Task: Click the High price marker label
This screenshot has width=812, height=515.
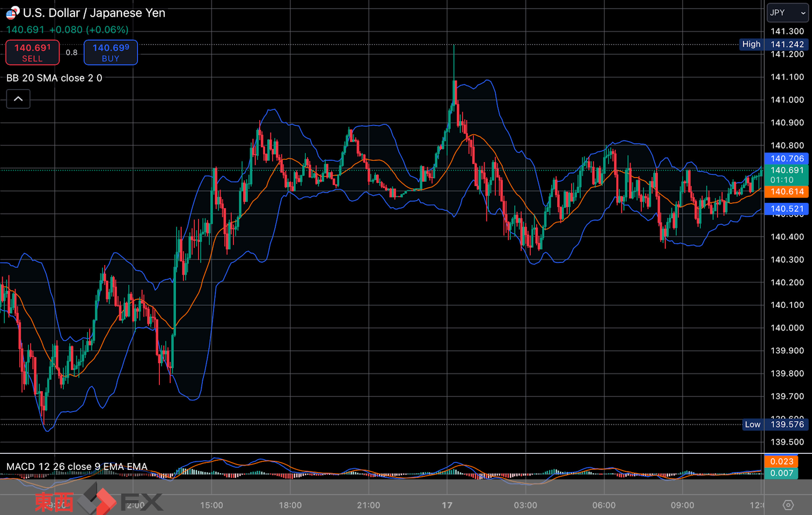Action: coord(751,45)
